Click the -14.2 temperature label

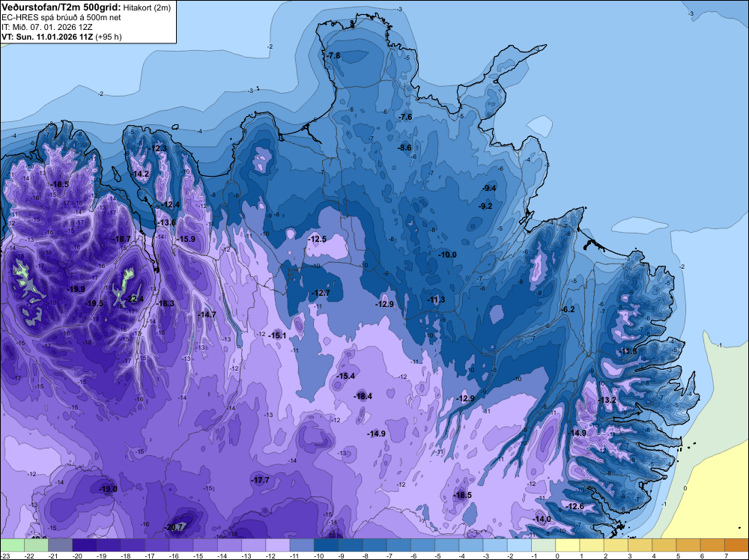pyautogui.click(x=140, y=174)
